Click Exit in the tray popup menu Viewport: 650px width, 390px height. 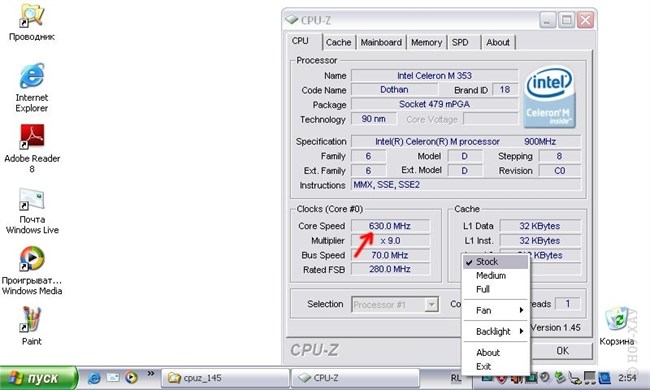point(496,366)
